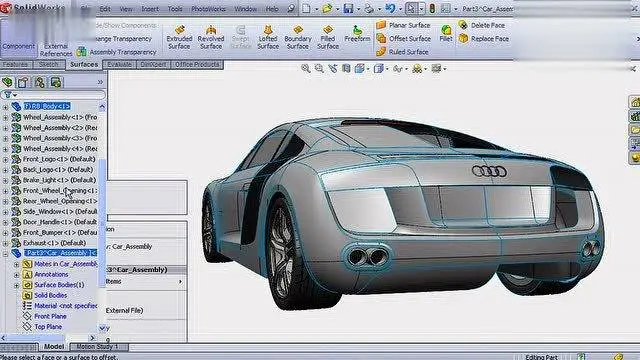Image resolution: width=640 pixels, height=360 pixels.
Task: Apply the Fillet tool
Action: click(446, 33)
